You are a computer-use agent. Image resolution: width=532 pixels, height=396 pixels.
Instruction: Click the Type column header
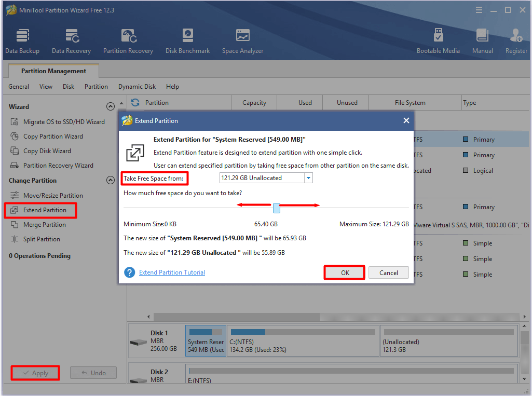496,102
